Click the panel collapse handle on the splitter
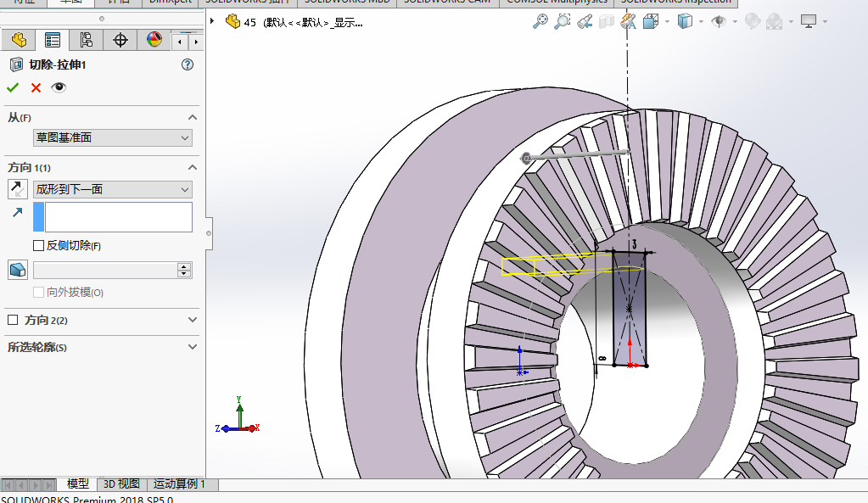868x503 pixels. 209,233
